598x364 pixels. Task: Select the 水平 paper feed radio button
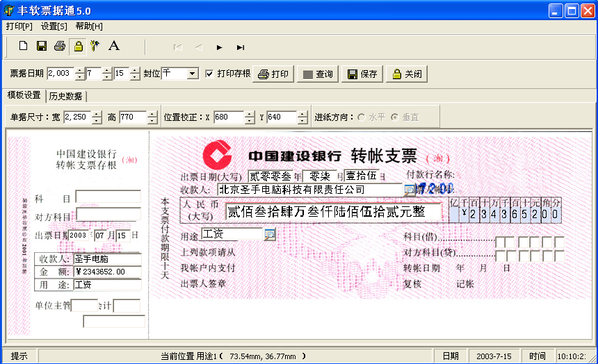[x=361, y=117]
